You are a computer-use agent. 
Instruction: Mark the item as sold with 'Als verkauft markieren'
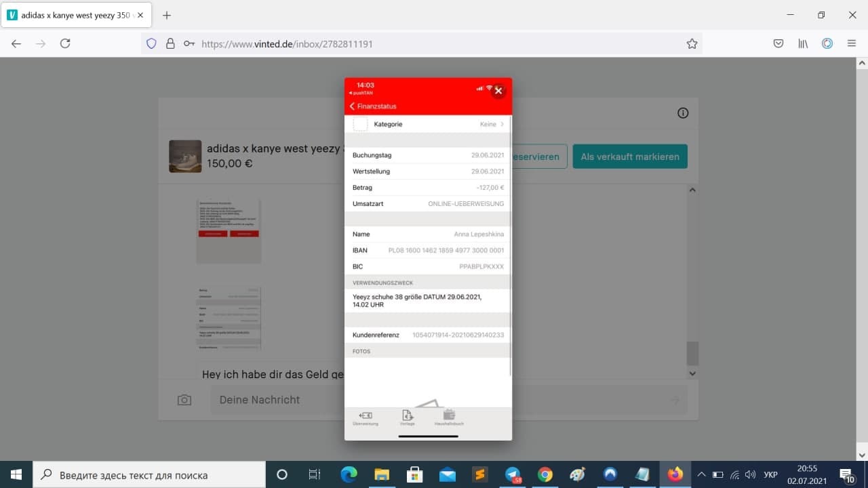630,157
